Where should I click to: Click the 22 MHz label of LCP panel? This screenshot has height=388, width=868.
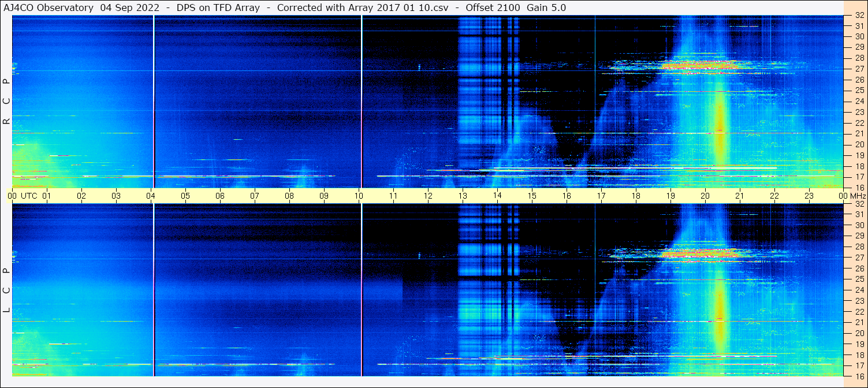pyautogui.click(x=859, y=312)
